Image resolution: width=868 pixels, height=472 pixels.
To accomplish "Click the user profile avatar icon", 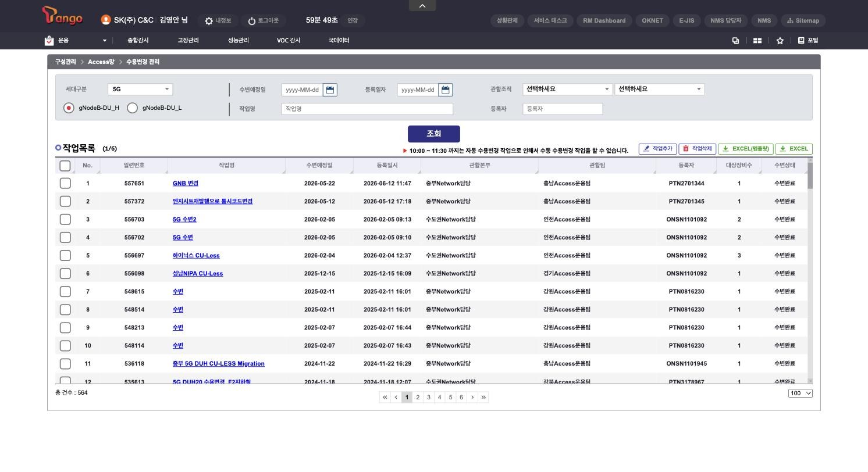I will click(x=106, y=20).
